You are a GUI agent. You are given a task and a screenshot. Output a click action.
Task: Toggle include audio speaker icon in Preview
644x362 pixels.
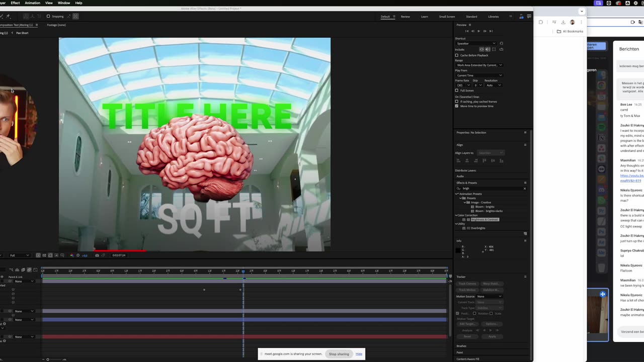(488, 49)
